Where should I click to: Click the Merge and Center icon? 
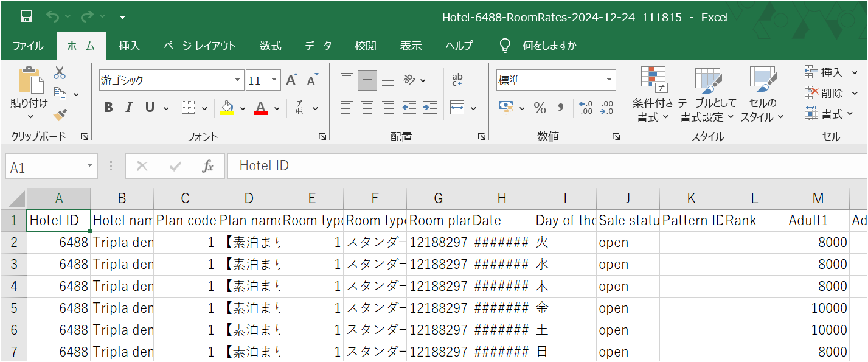click(x=457, y=108)
